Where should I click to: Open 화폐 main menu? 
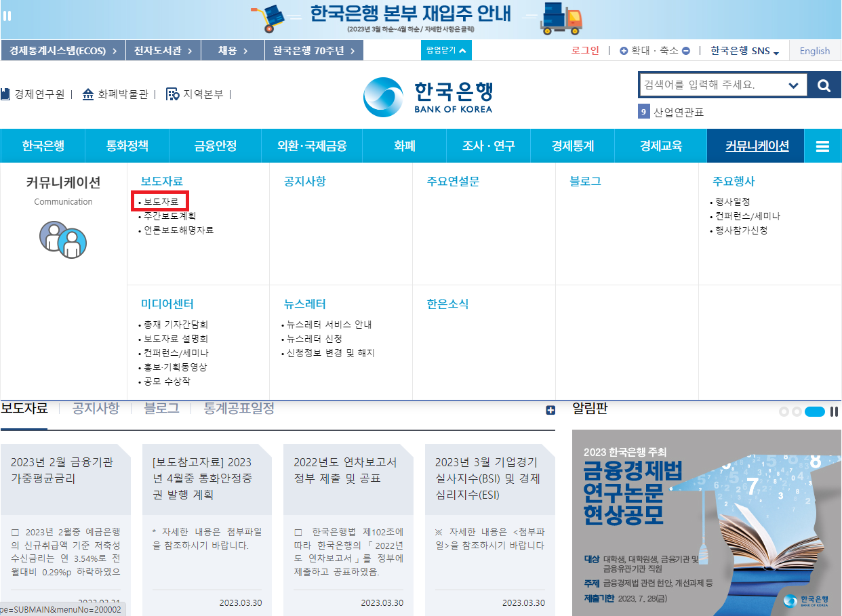click(x=405, y=146)
